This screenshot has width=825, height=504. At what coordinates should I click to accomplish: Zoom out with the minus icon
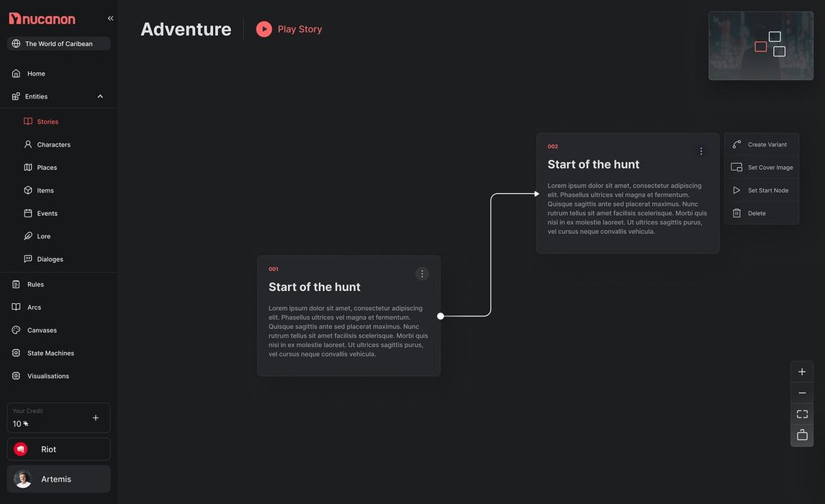coord(802,393)
